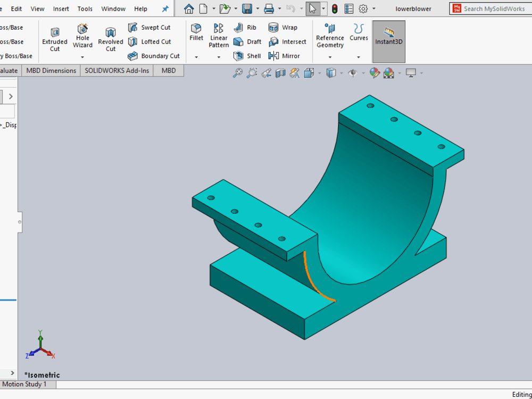Choose the Lofted Cut tool
The width and height of the screenshot is (532, 399).
[149, 41]
